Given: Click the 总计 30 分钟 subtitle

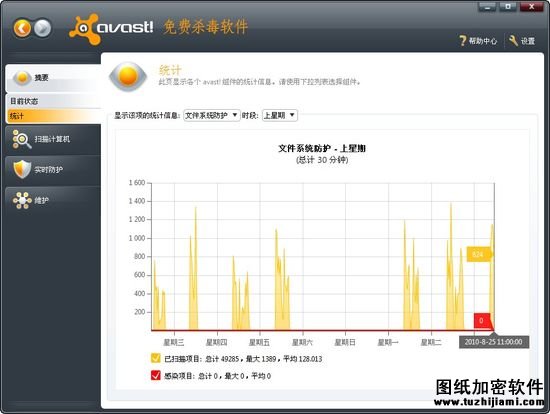Looking at the screenshot, I should point(322,160).
